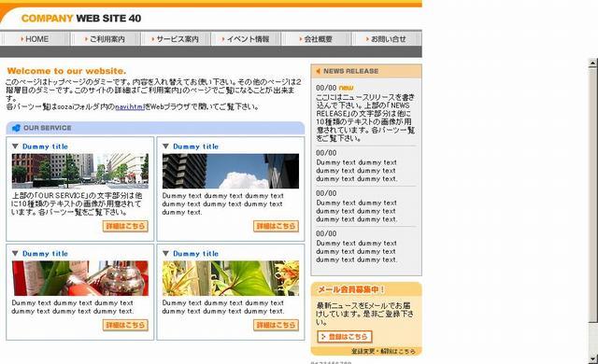Open the skyscraper and blue sky thumbnail
This screenshot has width=598, height=364.
231,171
